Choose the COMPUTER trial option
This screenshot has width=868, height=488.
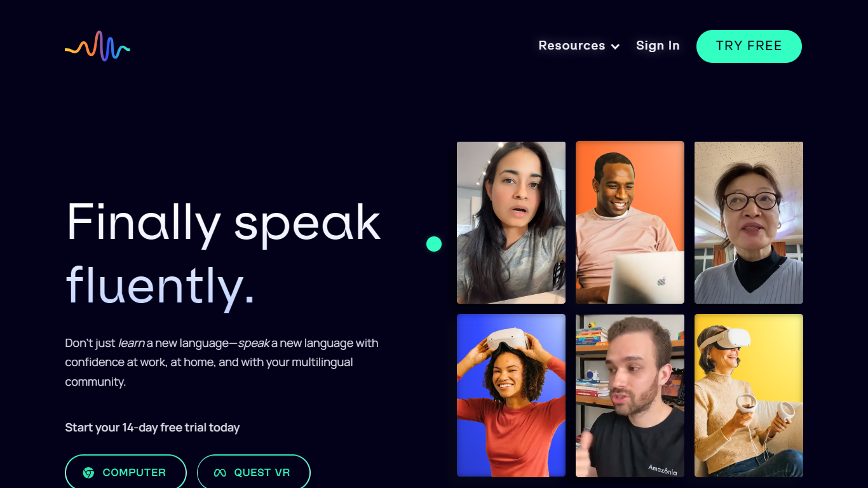pos(126,473)
